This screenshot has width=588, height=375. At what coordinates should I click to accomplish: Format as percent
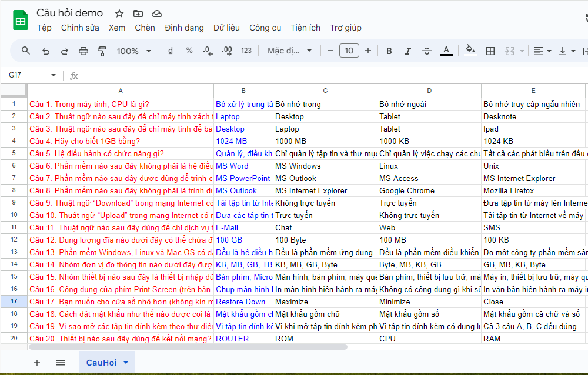[189, 51]
